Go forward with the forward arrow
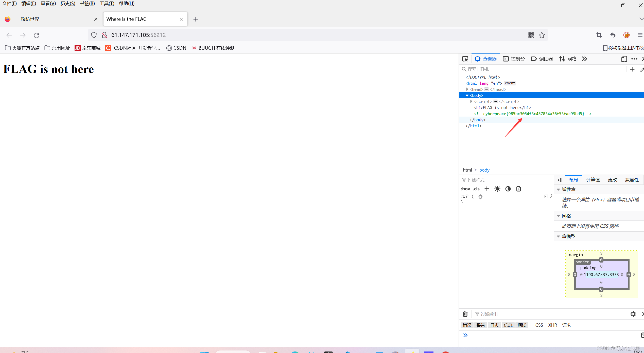The image size is (644, 353). 23,35
